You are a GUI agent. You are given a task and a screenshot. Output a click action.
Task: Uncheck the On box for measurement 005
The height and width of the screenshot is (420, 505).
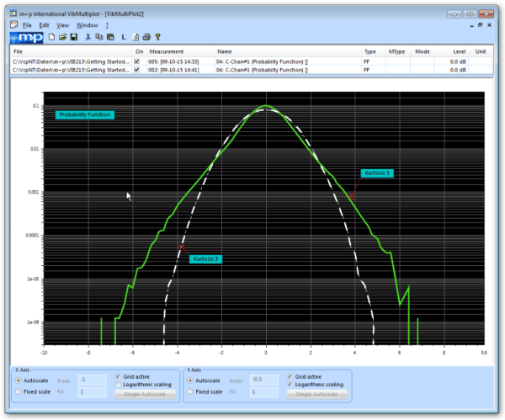tap(136, 61)
